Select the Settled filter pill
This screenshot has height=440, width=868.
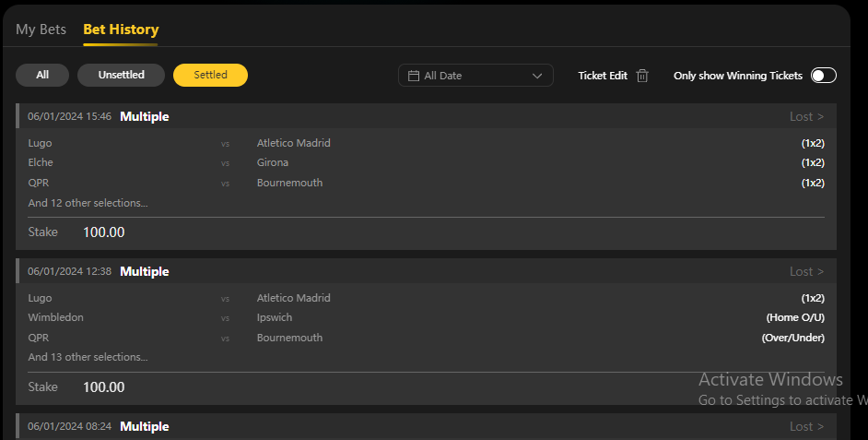210,75
